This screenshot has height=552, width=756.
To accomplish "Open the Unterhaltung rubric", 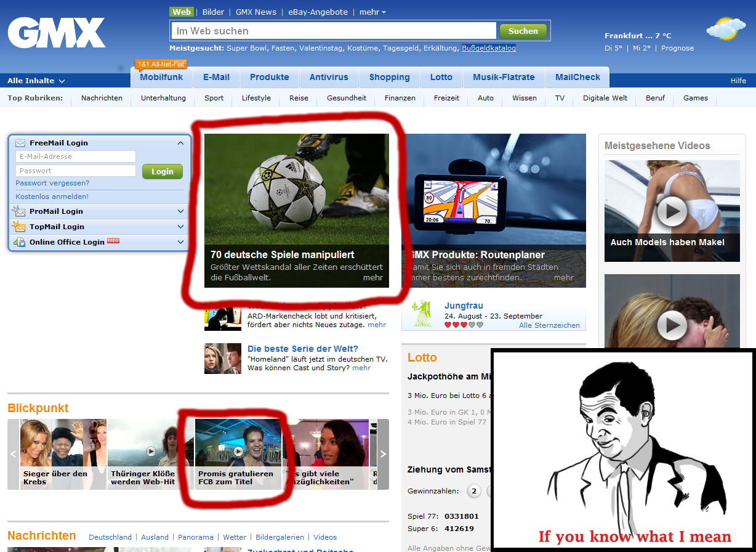I will (163, 98).
